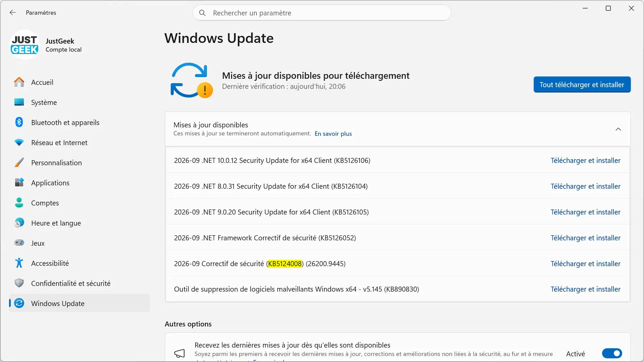Click the back arrow icon
644x362 pixels.
point(13,12)
